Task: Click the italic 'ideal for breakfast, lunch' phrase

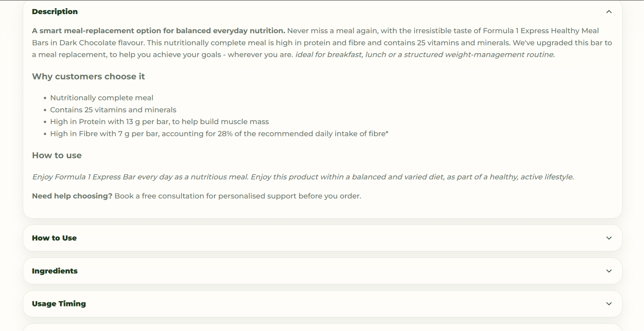Action: click(x=425, y=55)
